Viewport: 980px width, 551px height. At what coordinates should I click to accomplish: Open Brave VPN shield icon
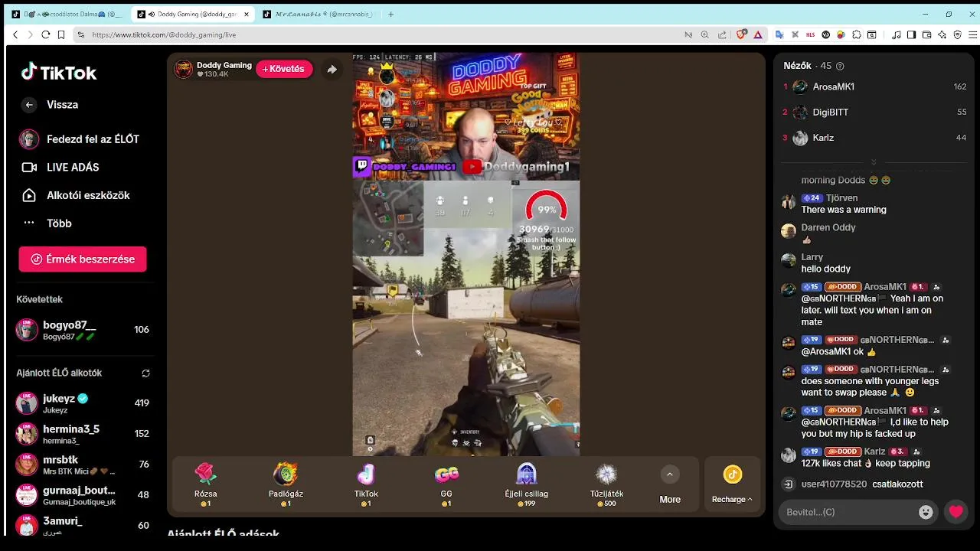pos(957,34)
